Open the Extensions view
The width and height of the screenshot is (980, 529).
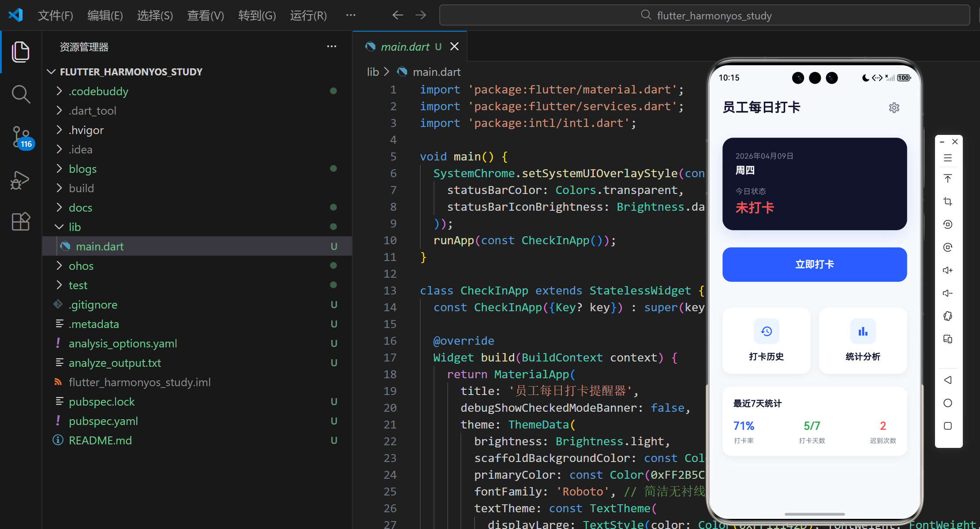tap(20, 221)
